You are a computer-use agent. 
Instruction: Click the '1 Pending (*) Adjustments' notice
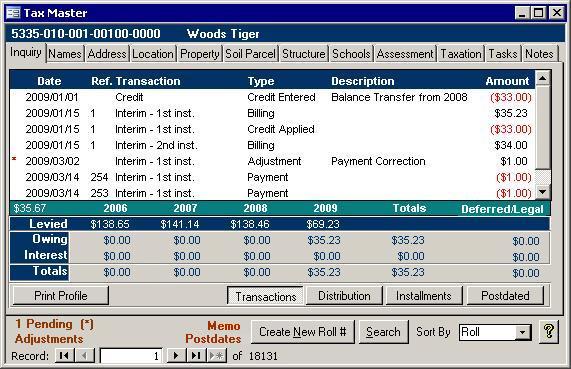coord(54,331)
